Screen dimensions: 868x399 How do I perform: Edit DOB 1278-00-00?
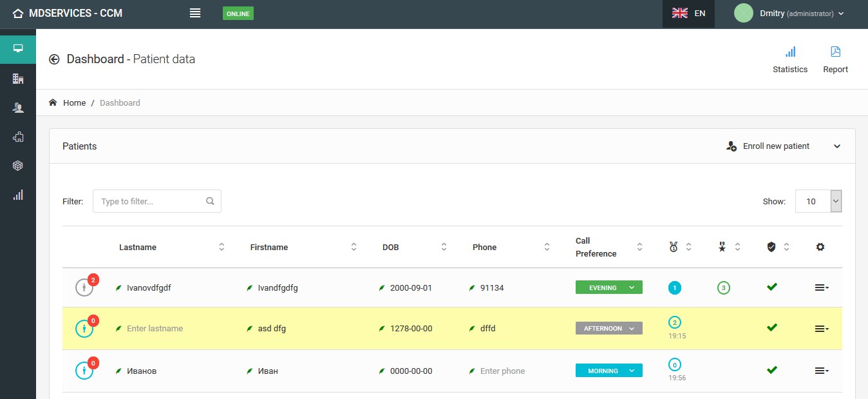click(x=411, y=329)
